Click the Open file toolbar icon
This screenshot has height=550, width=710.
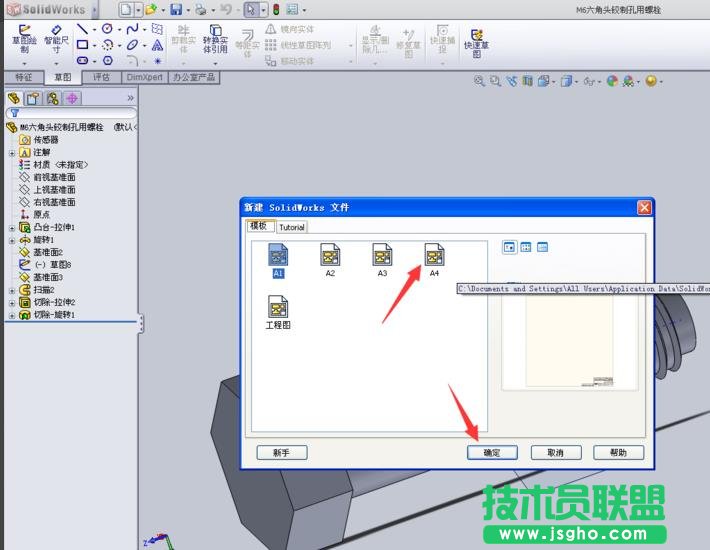151,9
